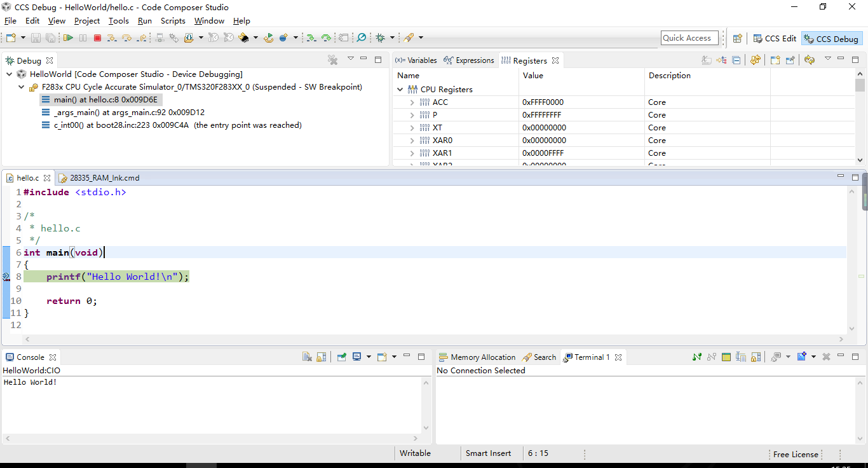868x468 pixels.
Task: Switch to Memory Allocation tab
Action: click(477, 357)
